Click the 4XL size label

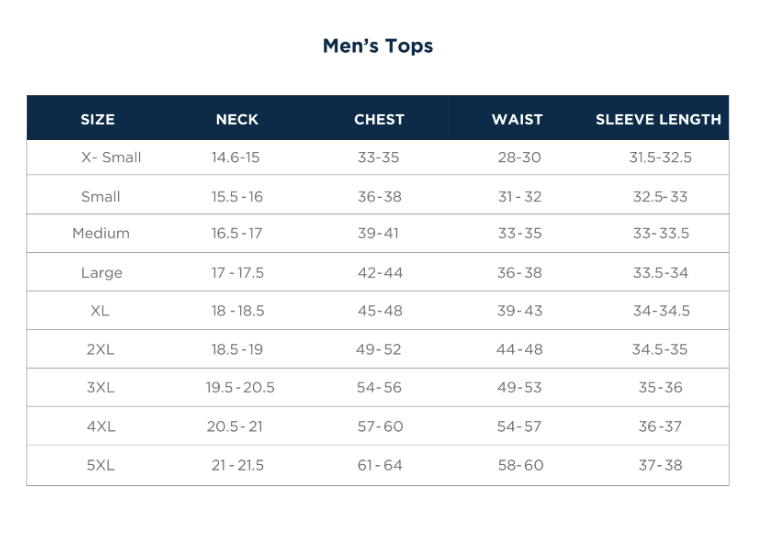(101, 427)
